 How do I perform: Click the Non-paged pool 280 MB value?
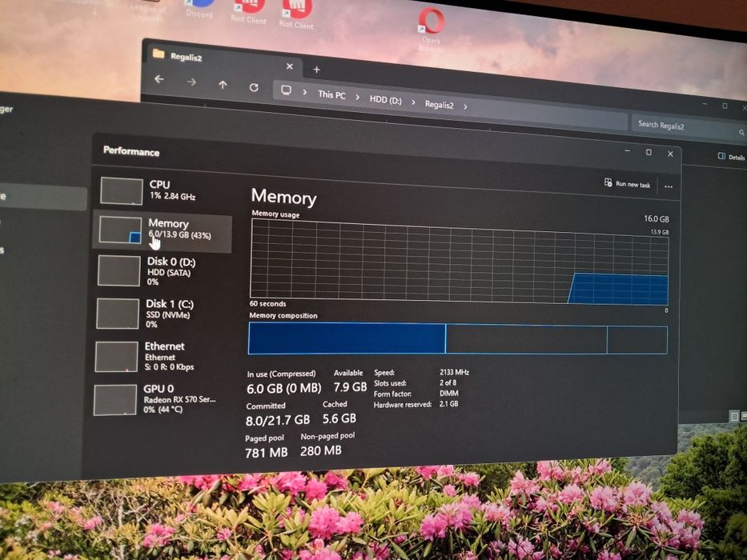[x=320, y=450]
